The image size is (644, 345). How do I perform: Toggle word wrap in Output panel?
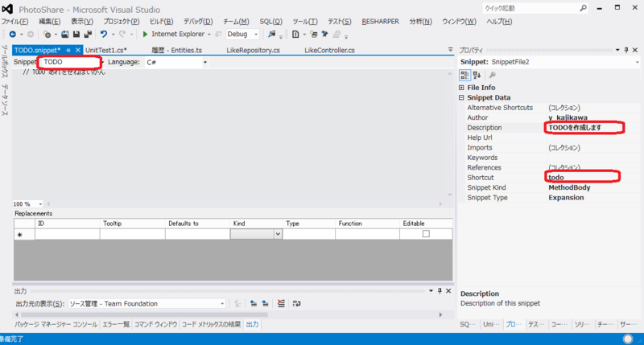[x=296, y=303]
